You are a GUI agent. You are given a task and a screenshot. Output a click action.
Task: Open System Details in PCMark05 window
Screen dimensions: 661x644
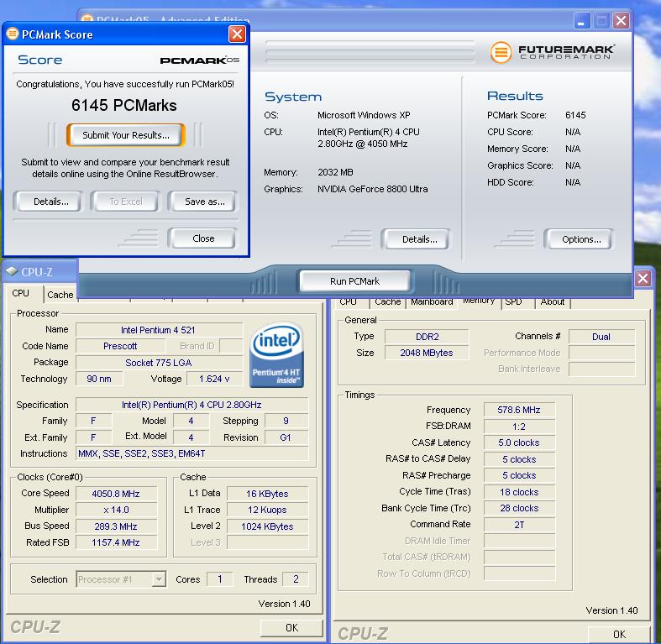point(416,239)
